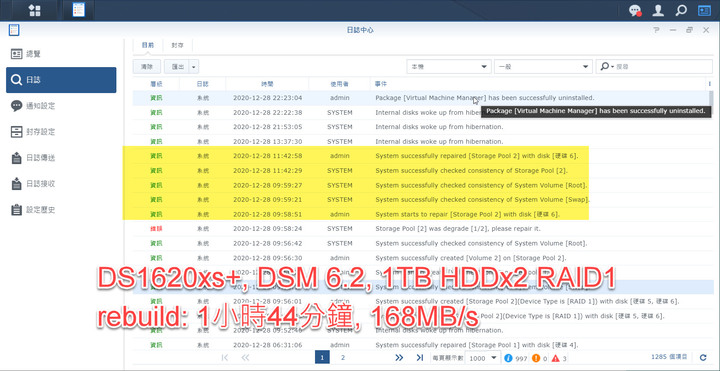The width and height of the screenshot is (720, 371).
Task: Open the 一般 log type dropdown
Action: click(x=544, y=67)
